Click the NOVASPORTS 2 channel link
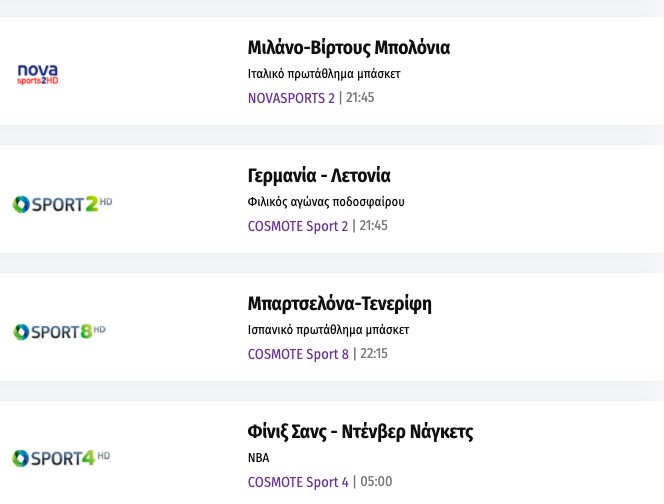The height and width of the screenshot is (504, 664). point(291,98)
